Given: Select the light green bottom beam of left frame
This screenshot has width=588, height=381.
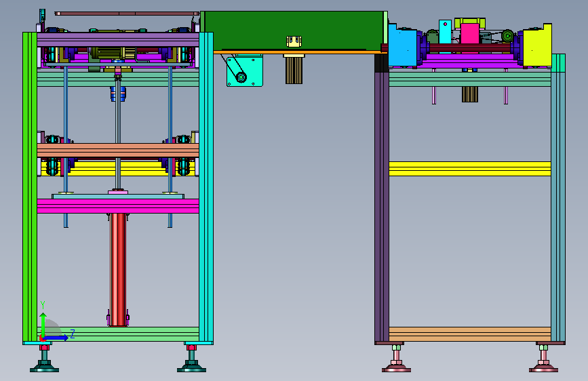Looking at the screenshot, I should click(123, 334).
